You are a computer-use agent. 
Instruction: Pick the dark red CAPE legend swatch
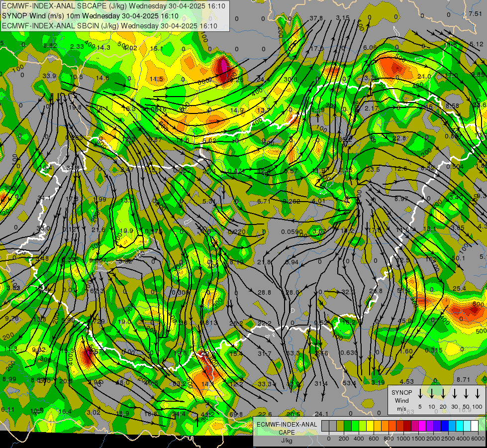pos(407,426)
